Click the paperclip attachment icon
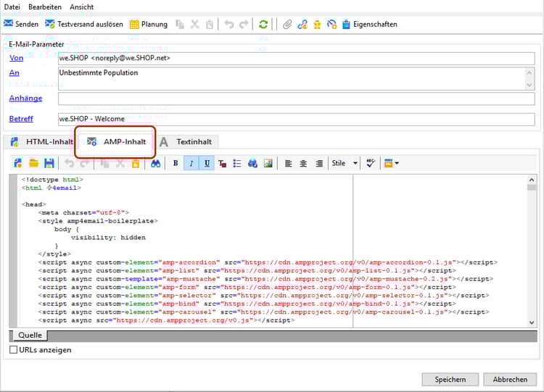Viewport: 544px width, 392px height. [287, 24]
